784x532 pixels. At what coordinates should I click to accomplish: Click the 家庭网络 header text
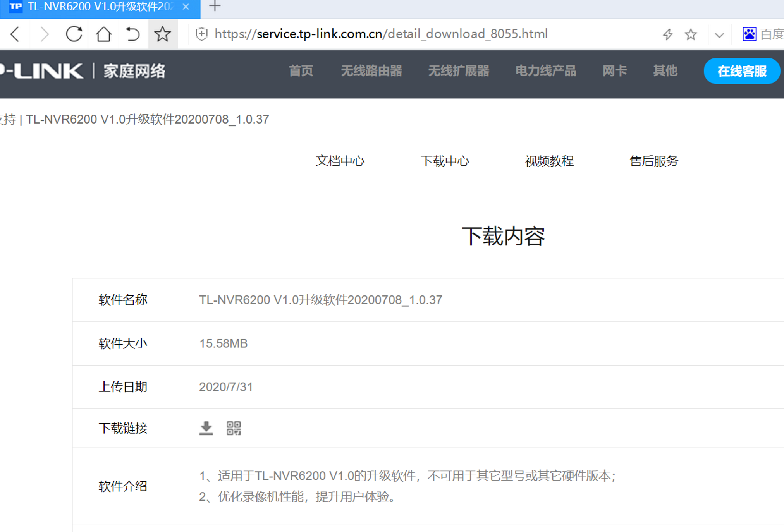click(x=134, y=71)
